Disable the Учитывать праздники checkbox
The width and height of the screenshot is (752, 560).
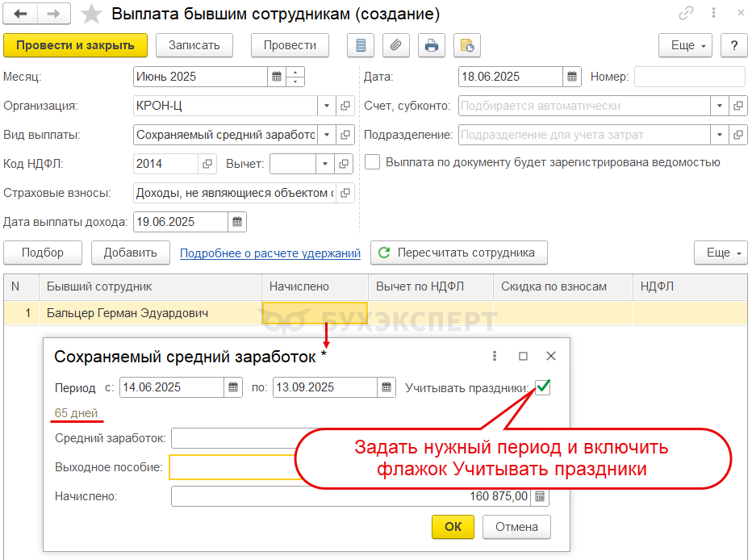[x=542, y=387]
